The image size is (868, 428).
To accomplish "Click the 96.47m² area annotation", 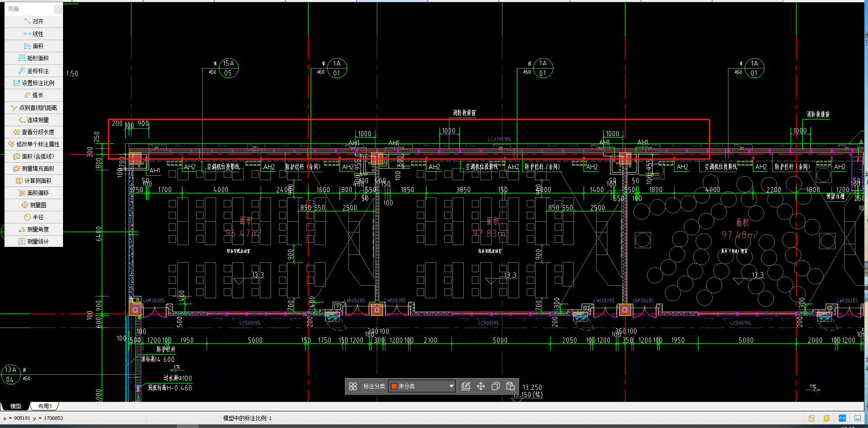I will (x=243, y=233).
